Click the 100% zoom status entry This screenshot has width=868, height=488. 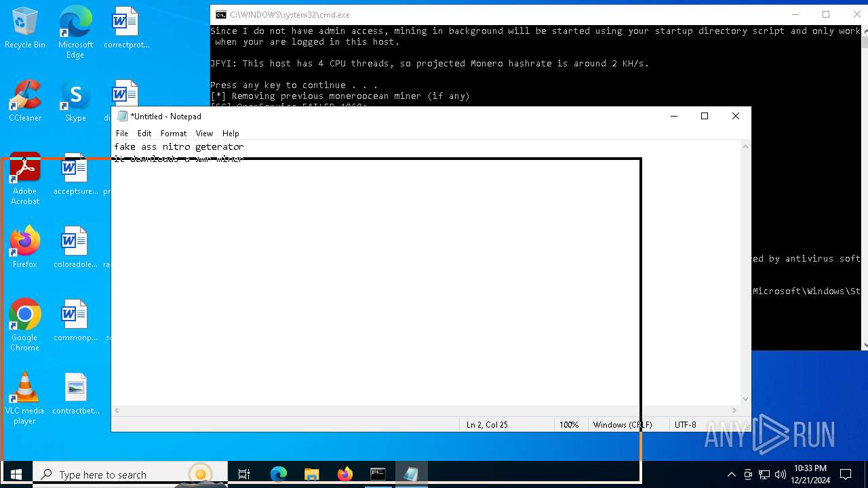tap(569, 425)
